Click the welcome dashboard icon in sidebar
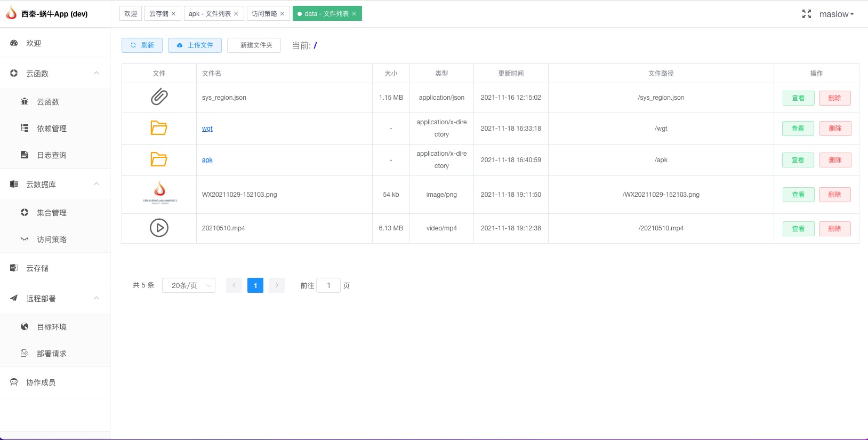The width and height of the screenshot is (868, 440). [x=14, y=43]
